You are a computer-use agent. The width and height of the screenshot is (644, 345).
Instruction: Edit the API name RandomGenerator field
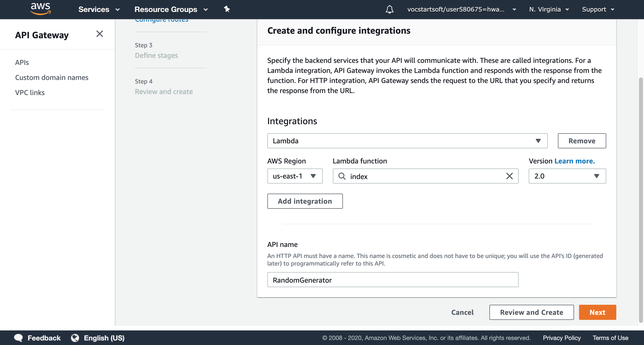coord(393,280)
